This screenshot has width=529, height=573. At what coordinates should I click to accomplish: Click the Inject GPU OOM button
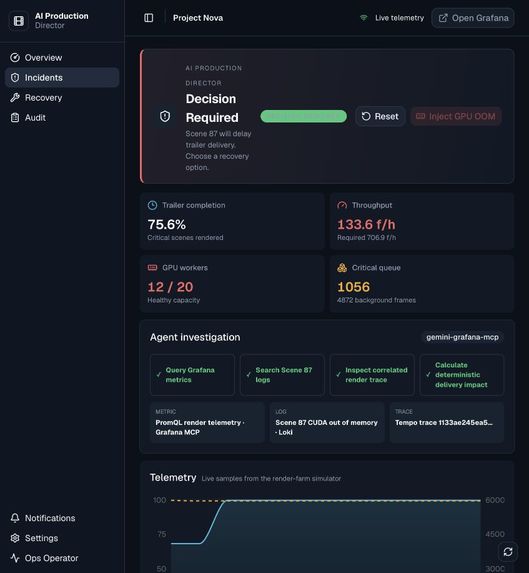(x=456, y=116)
